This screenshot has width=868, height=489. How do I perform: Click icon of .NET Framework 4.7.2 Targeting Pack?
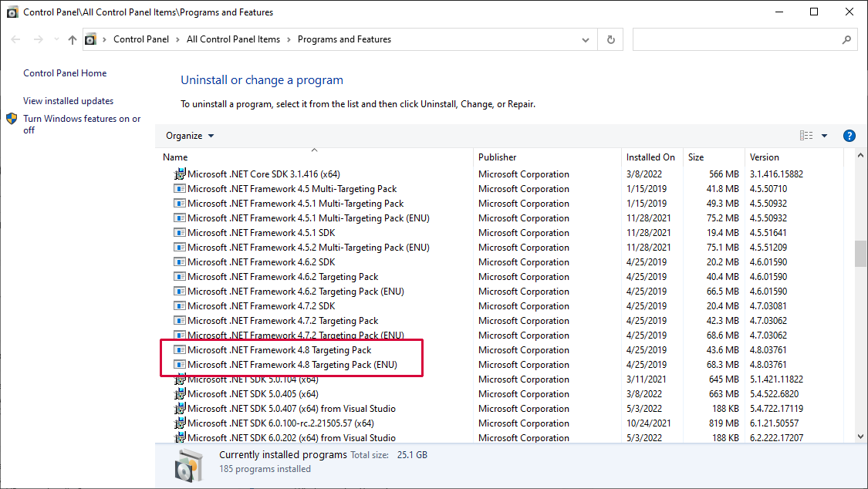[x=180, y=320]
